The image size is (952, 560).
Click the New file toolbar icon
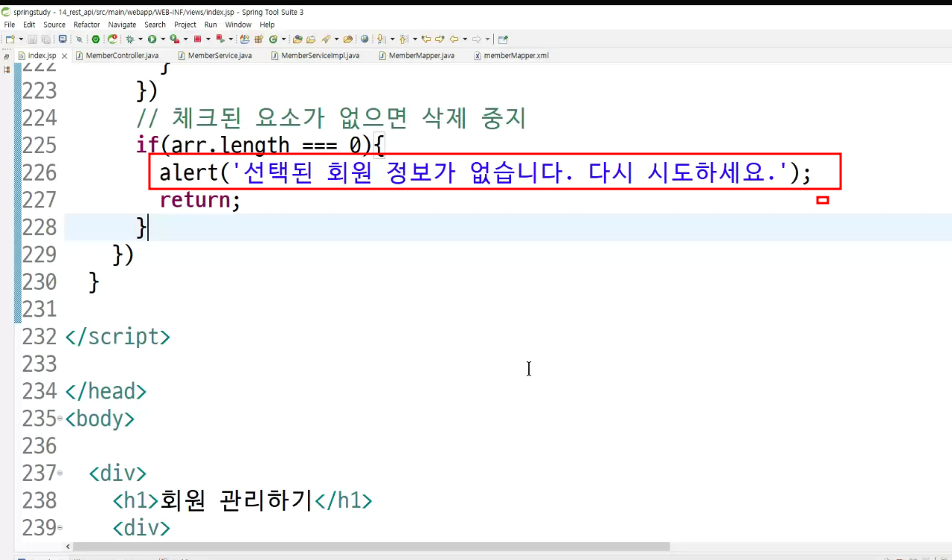(10, 39)
